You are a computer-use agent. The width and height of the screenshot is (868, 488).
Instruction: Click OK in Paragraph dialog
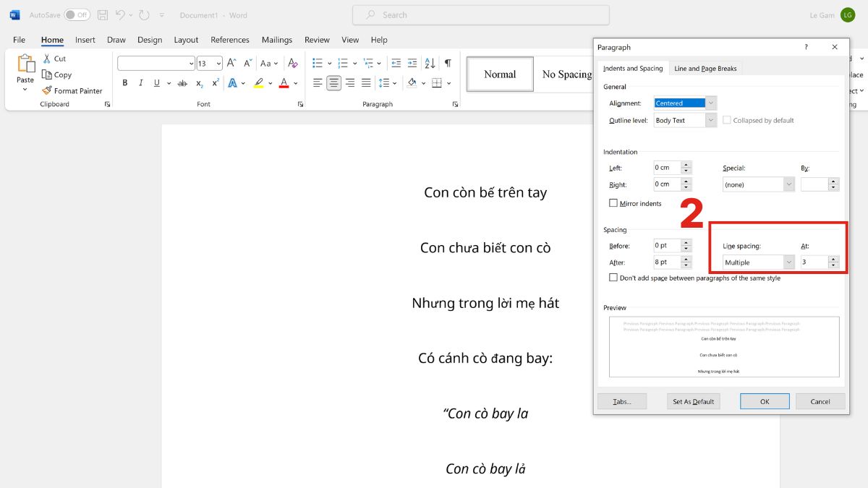click(x=765, y=401)
